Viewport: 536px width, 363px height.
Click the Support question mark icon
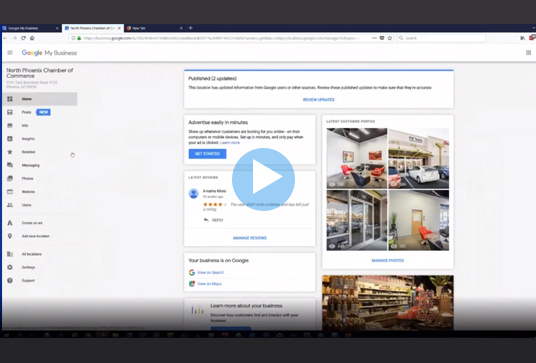click(10, 281)
